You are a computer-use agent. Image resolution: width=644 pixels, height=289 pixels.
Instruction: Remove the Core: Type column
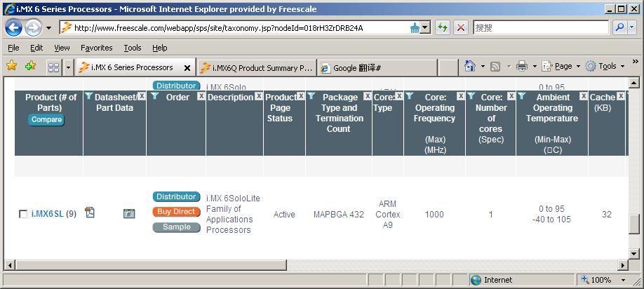pos(399,96)
